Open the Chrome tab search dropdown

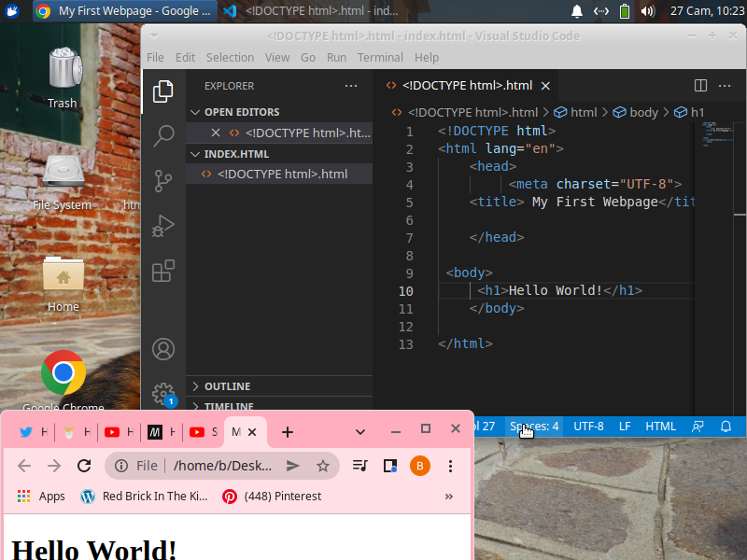point(360,431)
